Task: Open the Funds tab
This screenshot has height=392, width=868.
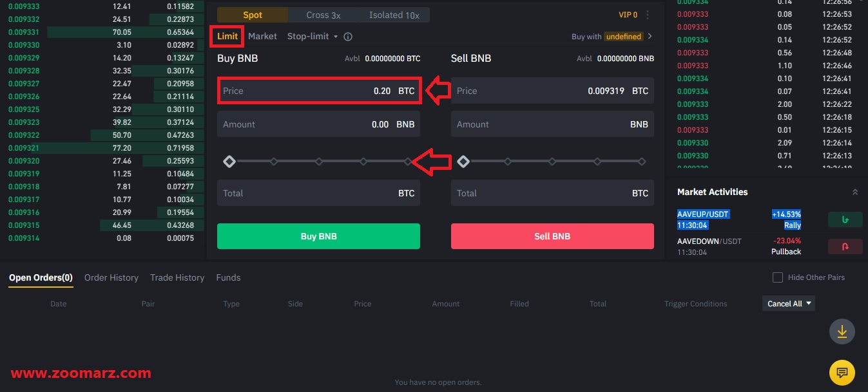Action: (228, 277)
